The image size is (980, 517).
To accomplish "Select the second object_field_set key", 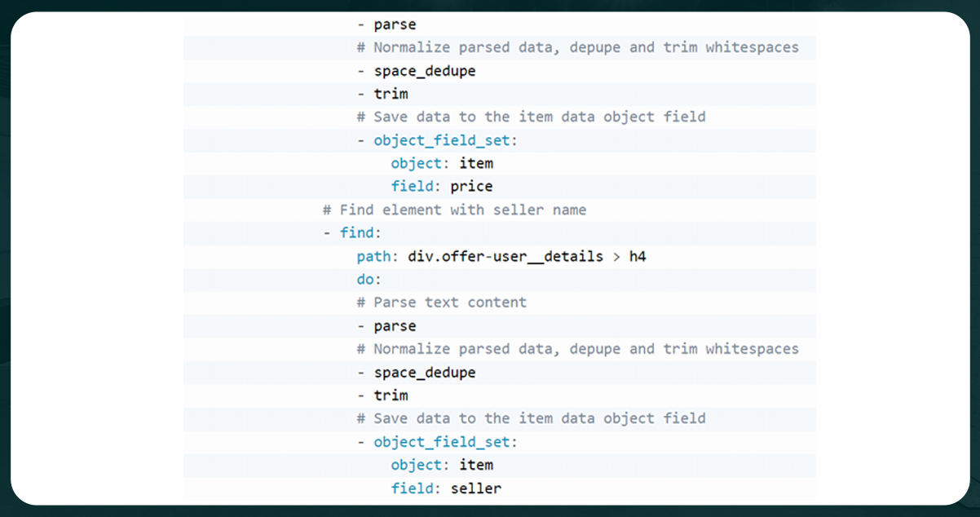I will click(x=442, y=441).
